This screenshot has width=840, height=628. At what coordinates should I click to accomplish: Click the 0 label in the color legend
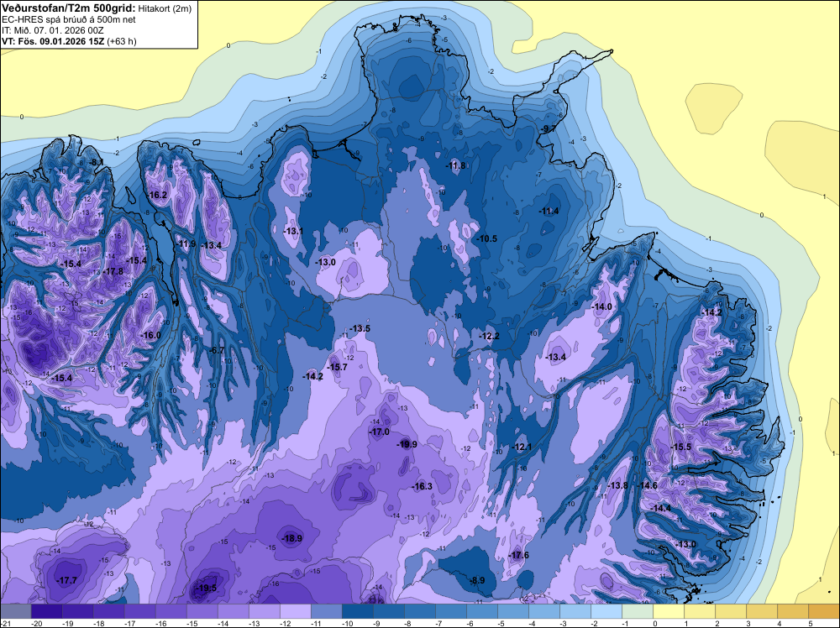point(655,623)
